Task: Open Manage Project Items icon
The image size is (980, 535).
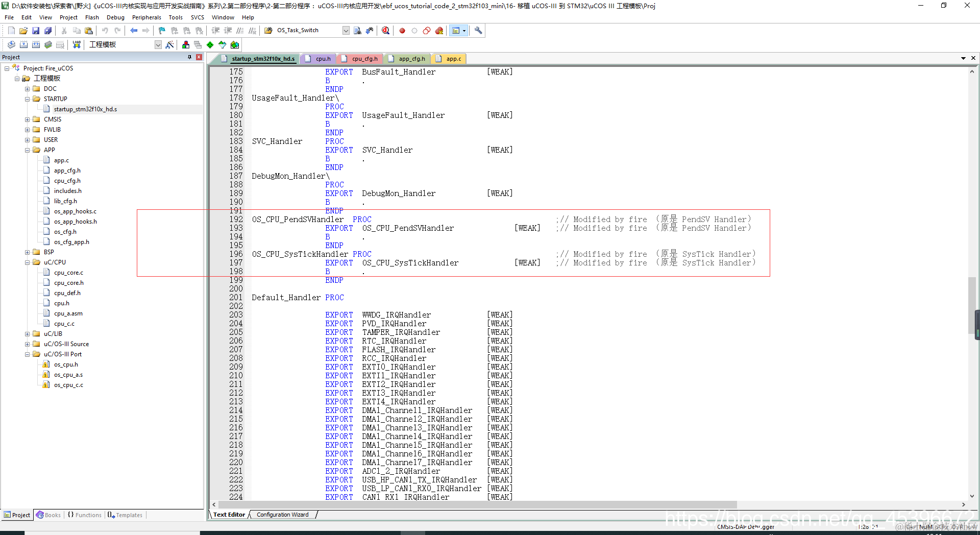Action: [x=186, y=45]
